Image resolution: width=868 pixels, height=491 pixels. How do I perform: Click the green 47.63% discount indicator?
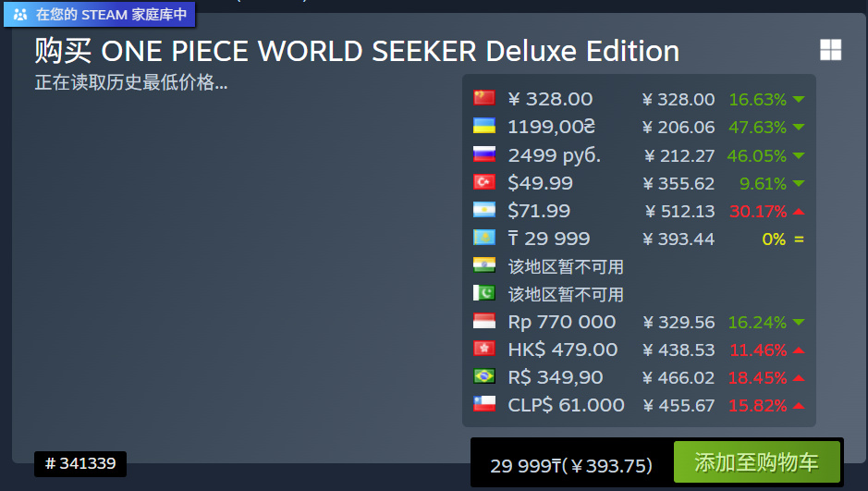tap(766, 127)
